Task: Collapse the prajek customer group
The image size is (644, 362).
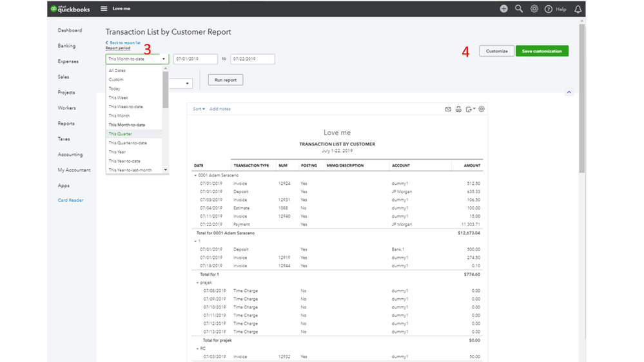Action: tap(198, 283)
